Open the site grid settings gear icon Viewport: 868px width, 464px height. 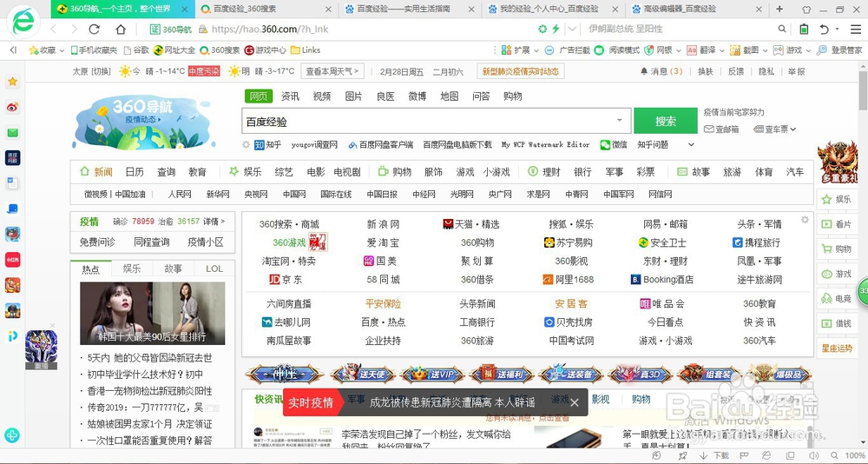pos(805,220)
